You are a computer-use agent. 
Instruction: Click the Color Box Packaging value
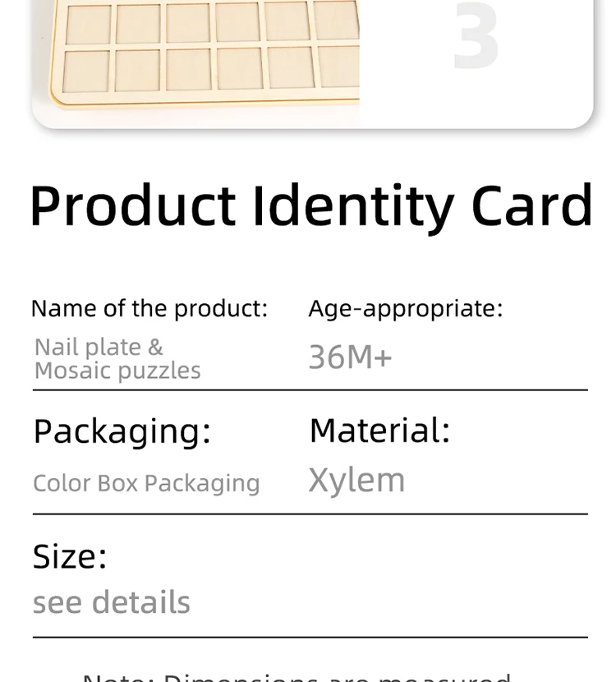click(x=146, y=483)
